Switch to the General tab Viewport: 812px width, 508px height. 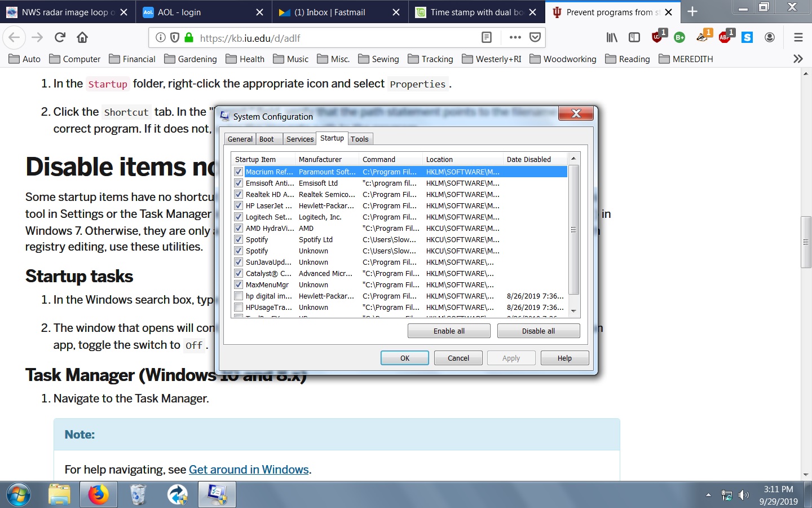pyautogui.click(x=240, y=139)
